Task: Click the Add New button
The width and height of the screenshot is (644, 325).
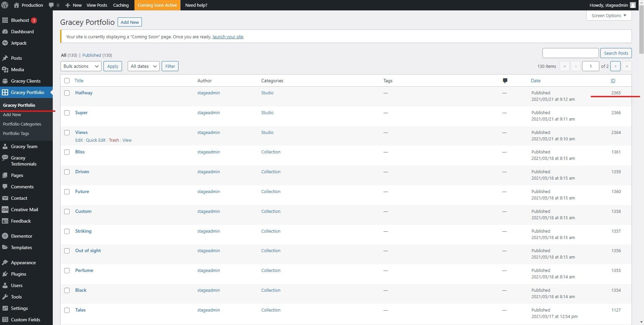Action: [x=129, y=22]
